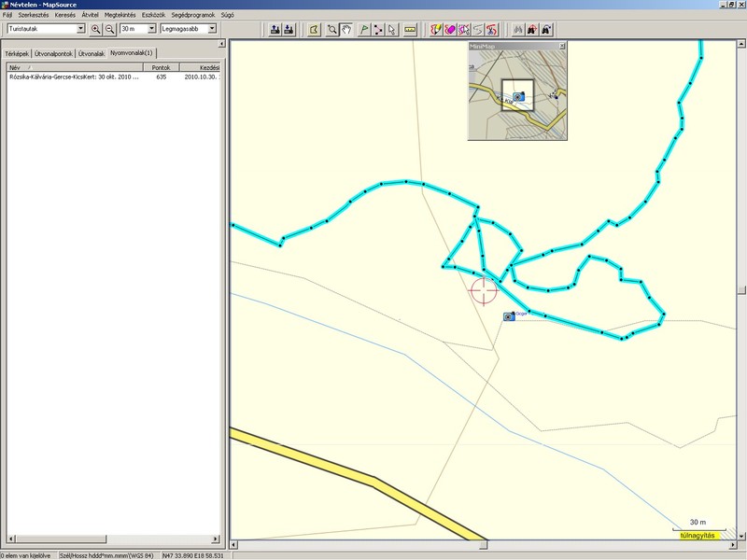The height and width of the screenshot is (560, 747).
Task: Select the Arrow selection tool
Action: click(x=392, y=29)
